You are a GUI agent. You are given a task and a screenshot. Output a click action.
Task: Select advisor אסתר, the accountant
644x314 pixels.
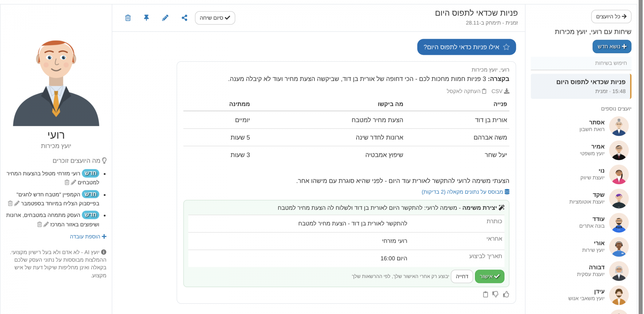click(603, 126)
